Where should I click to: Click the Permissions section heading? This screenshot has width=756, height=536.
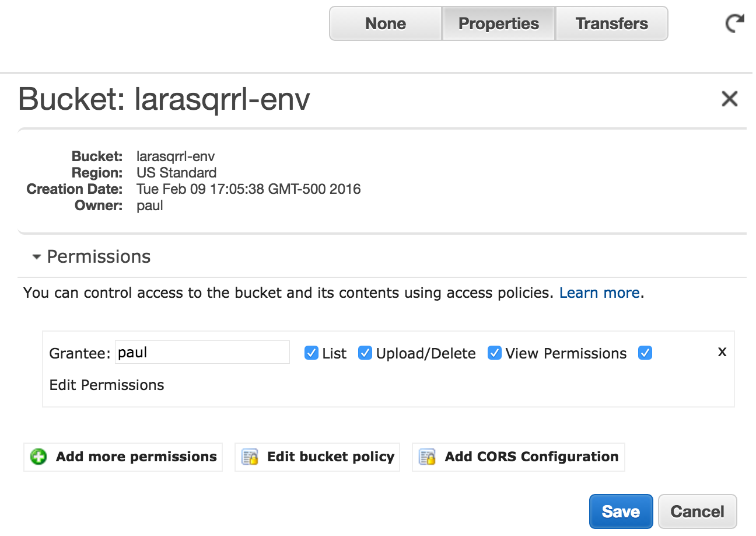pos(99,257)
